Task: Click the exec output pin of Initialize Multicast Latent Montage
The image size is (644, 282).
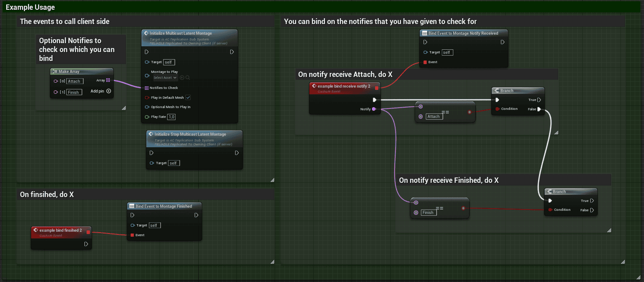Action: [232, 52]
